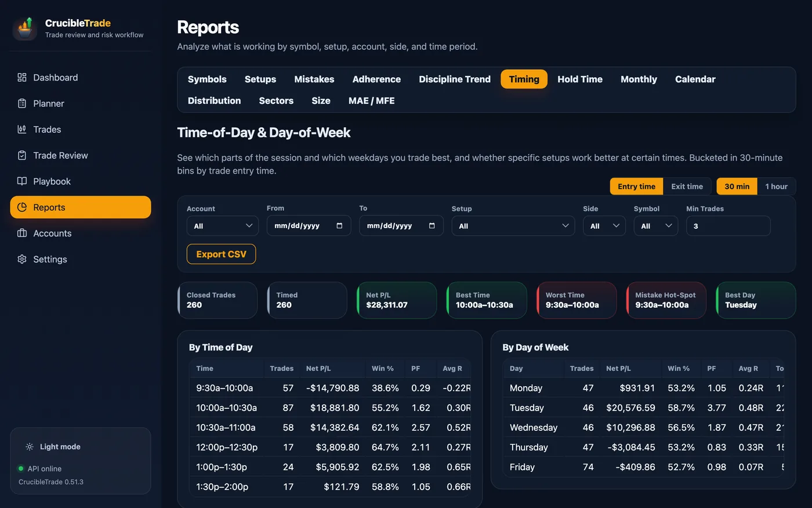Open the Account filter dropdown
812x508 pixels.
coord(223,226)
